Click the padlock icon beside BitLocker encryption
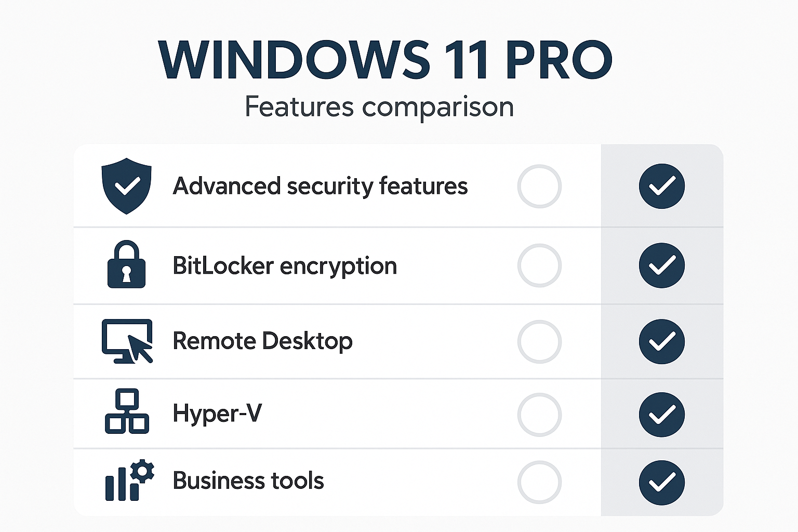The width and height of the screenshot is (798, 532). pos(126,264)
